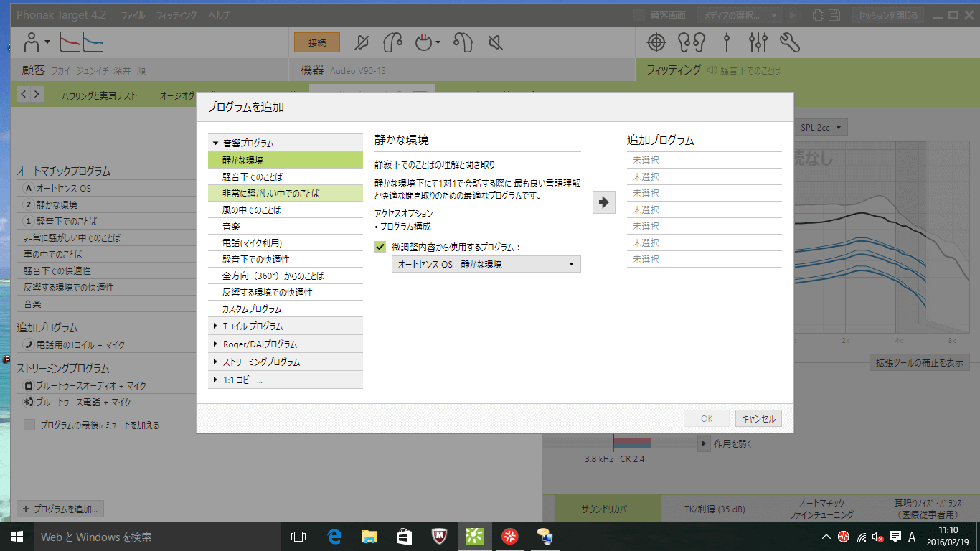980x551 pixels.
Task: Click the single slider fitting icon
Action: click(x=727, y=43)
